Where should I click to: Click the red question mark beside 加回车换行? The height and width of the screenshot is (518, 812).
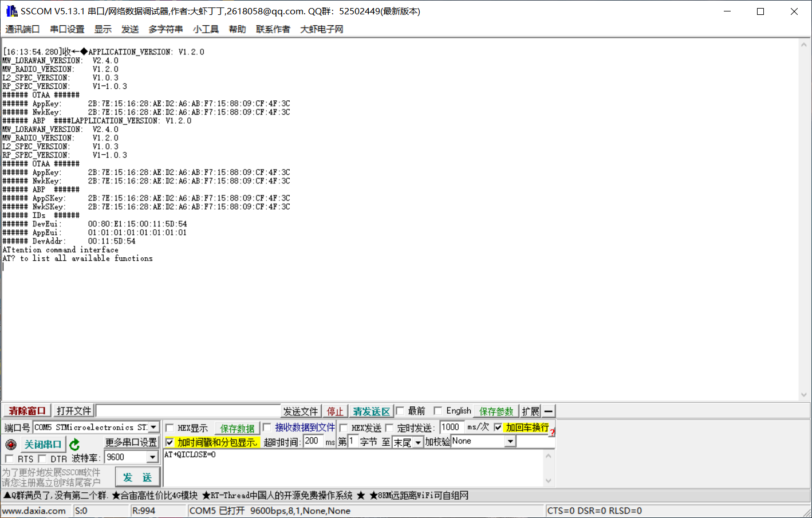tap(553, 432)
